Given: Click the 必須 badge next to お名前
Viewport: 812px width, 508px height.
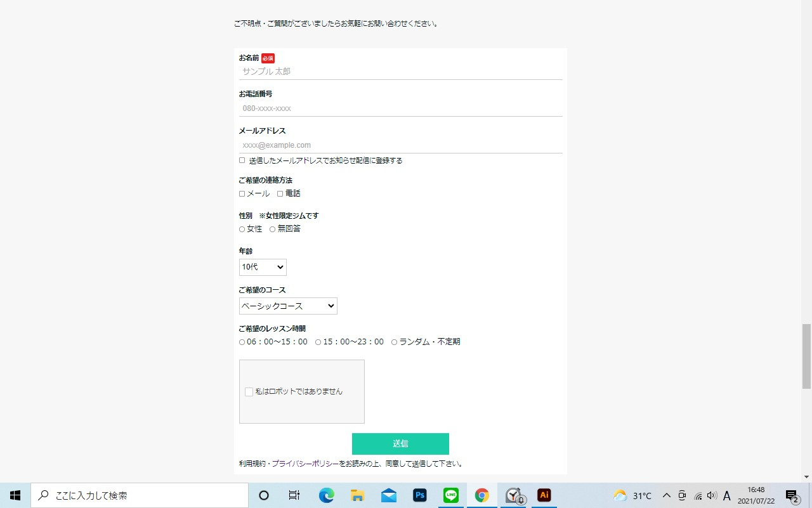Looking at the screenshot, I should [x=268, y=58].
